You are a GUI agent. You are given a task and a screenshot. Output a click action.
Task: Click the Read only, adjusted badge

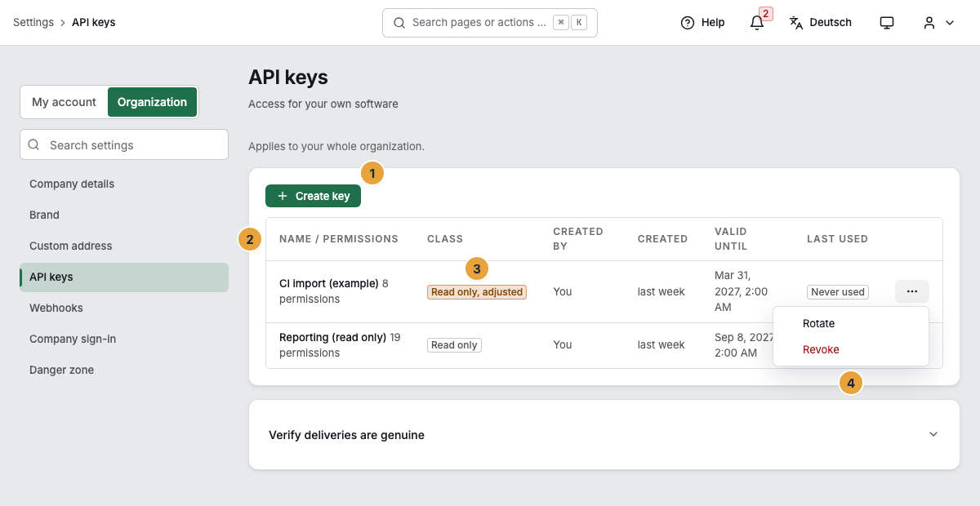[477, 292]
